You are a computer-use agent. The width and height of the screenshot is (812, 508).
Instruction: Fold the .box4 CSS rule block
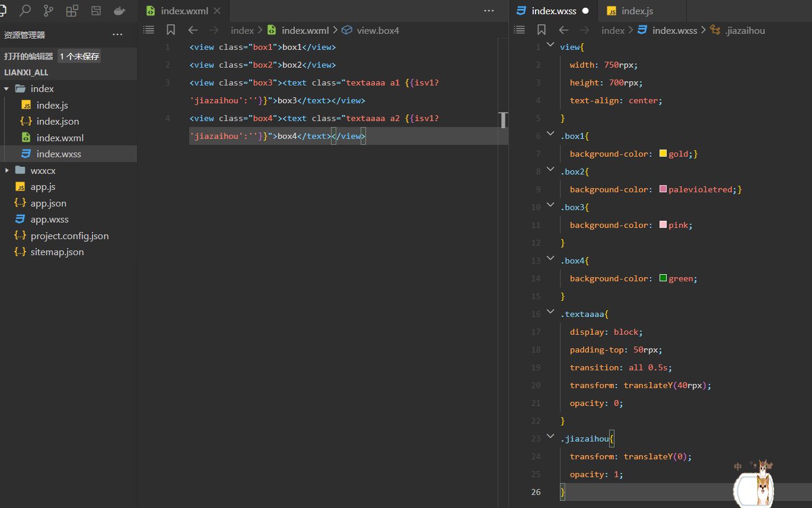[x=550, y=260]
